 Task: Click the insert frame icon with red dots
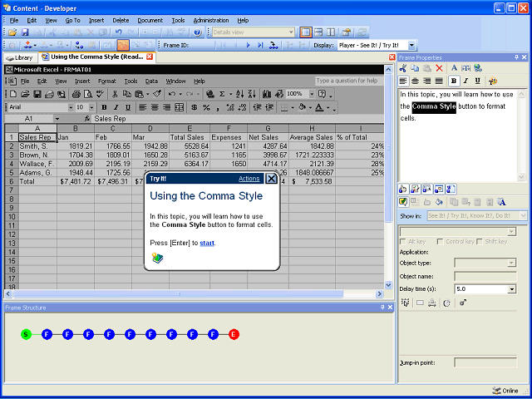coord(28,45)
